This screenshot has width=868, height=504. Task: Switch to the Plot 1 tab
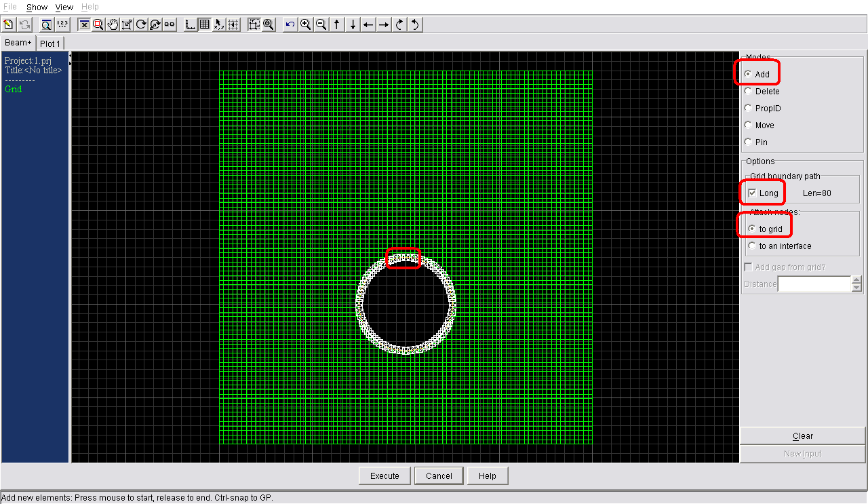pos(50,43)
